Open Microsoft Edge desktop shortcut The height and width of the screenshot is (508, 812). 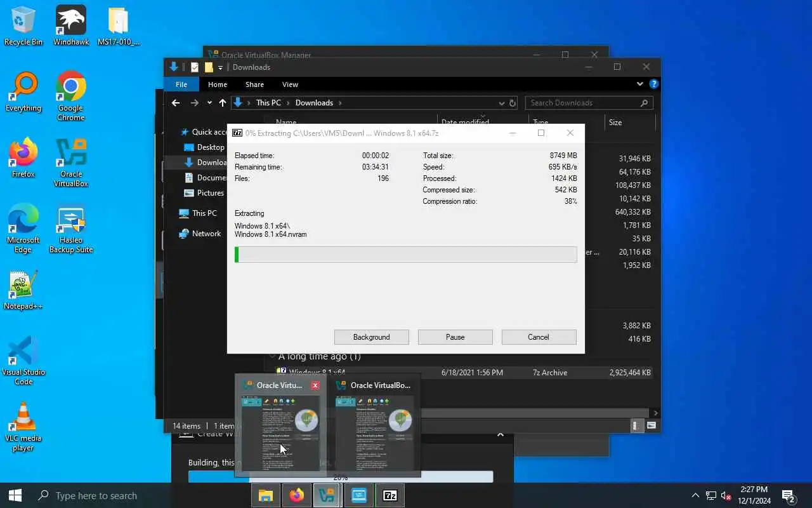(x=23, y=229)
